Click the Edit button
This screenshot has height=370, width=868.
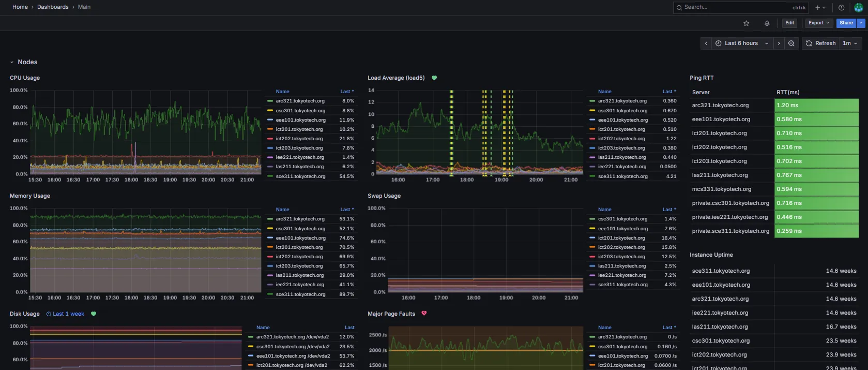click(789, 23)
